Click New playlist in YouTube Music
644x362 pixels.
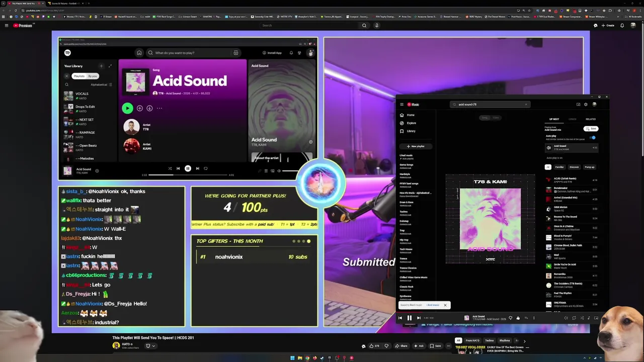416,146
